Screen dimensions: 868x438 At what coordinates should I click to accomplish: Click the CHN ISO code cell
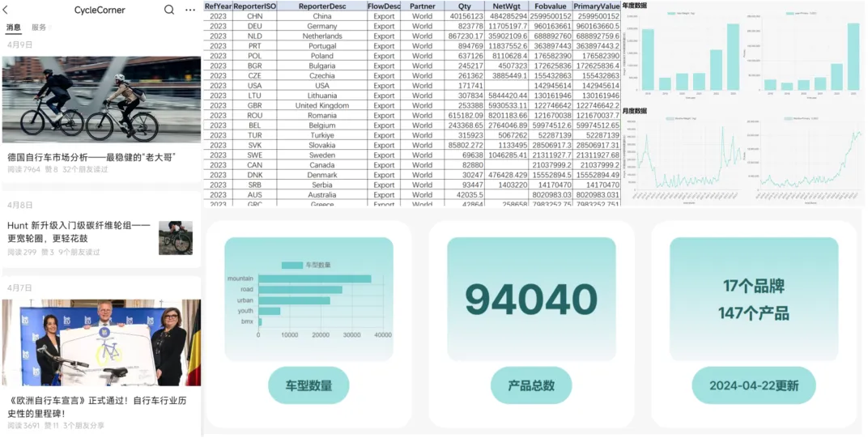pyautogui.click(x=254, y=16)
